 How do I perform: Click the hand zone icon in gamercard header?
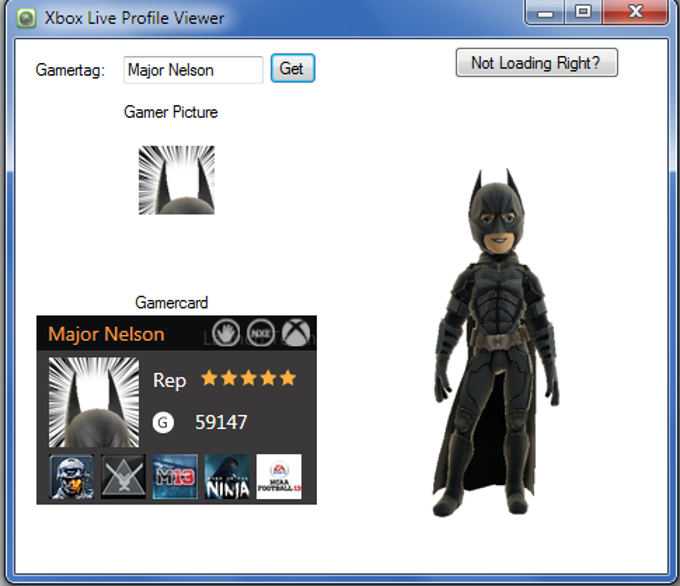click(226, 333)
